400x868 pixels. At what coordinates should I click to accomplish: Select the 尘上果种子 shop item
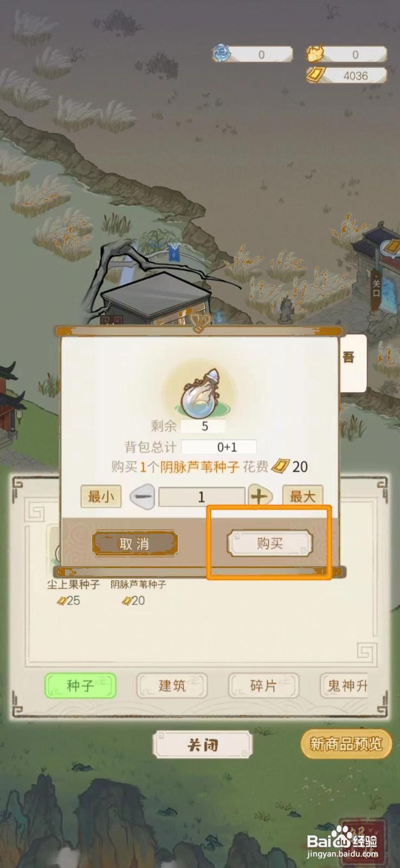(73, 591)
